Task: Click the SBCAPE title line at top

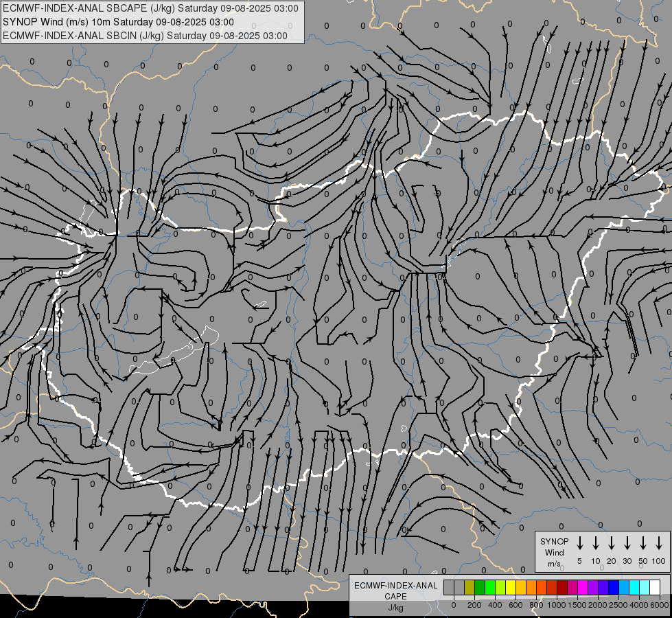Action: (x=150, y=8)
